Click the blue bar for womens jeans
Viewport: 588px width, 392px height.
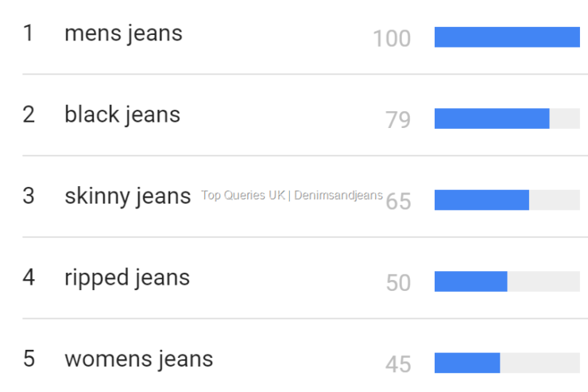(x=467, y=363)
